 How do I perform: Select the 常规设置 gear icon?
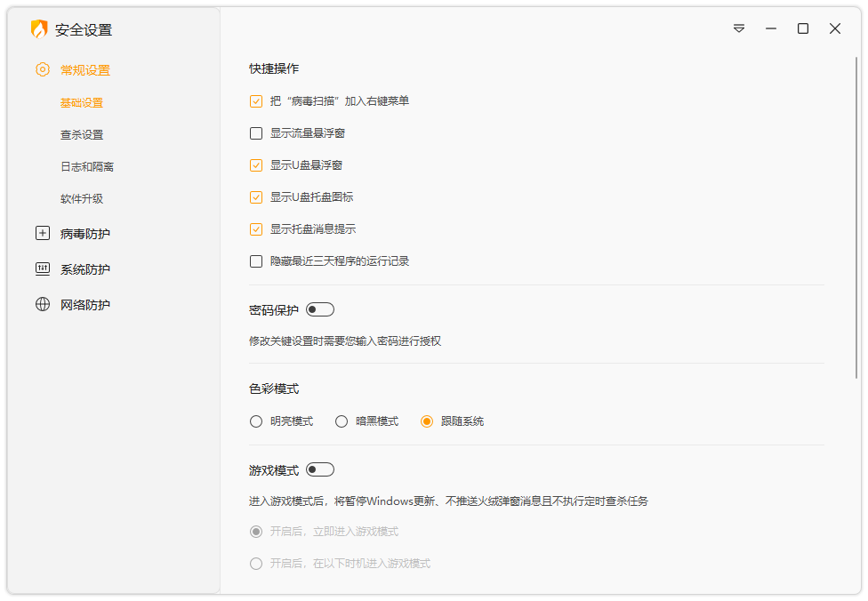click(42, 69)
